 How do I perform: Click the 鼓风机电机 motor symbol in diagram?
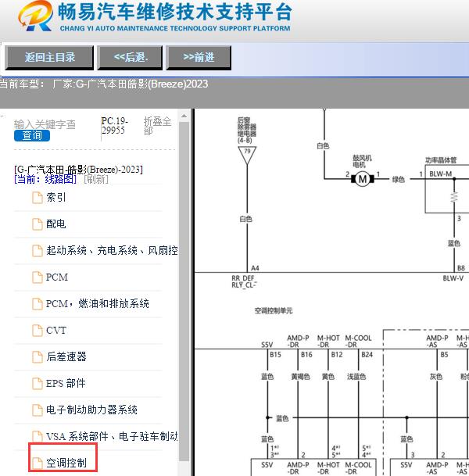click(363, 179)
